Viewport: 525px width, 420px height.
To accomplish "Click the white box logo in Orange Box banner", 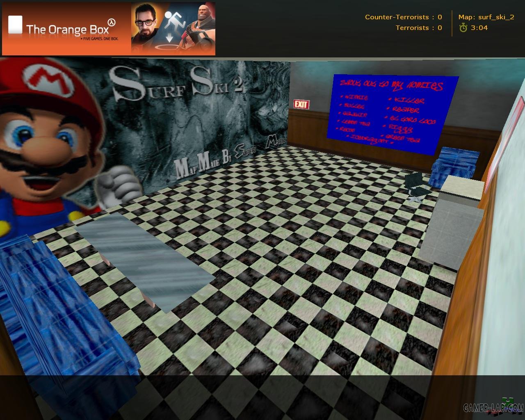I will (16, 24).
